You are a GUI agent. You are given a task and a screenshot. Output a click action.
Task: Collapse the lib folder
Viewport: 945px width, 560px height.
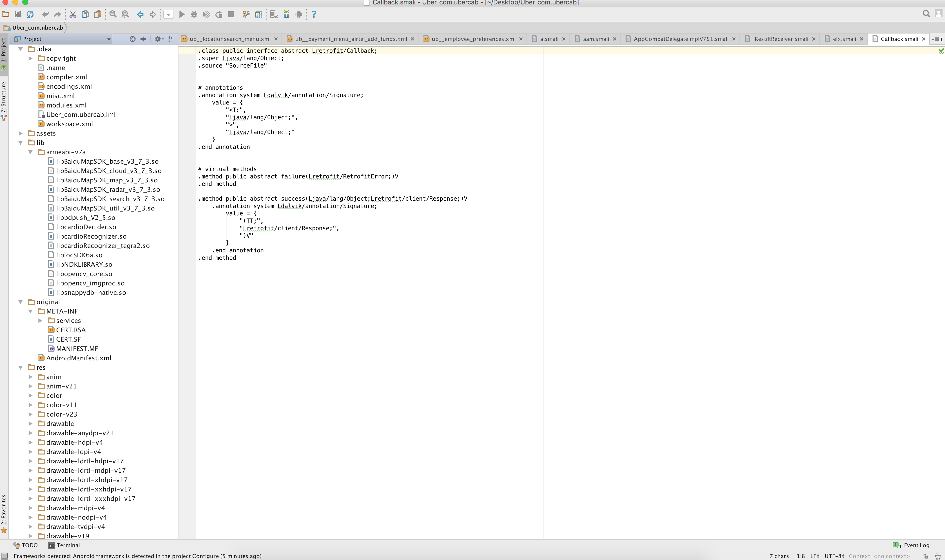click(x=21, y=143)
